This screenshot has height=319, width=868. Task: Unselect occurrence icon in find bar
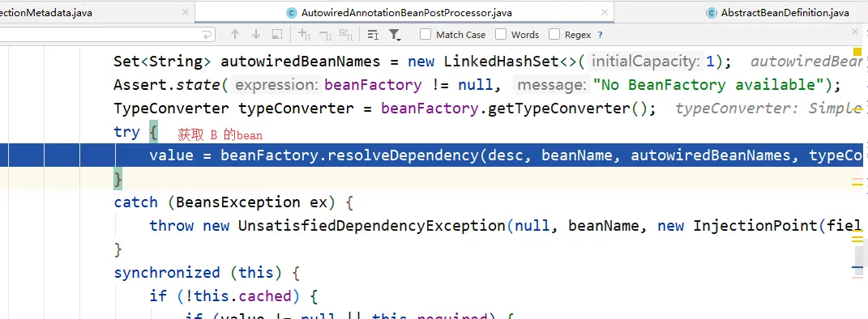coord(325,35)
